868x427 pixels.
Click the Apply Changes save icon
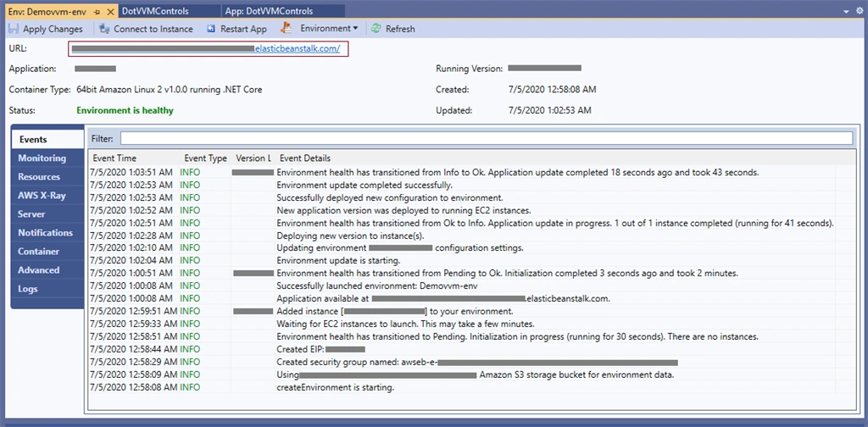pos(14,29)
